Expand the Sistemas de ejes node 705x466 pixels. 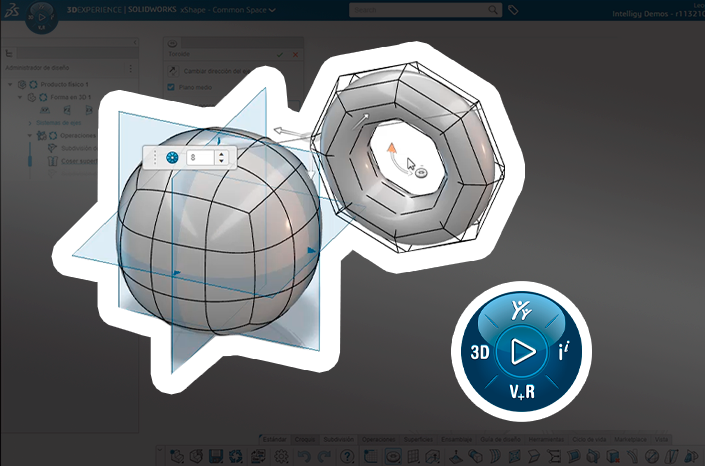click(x=30, y=123)
